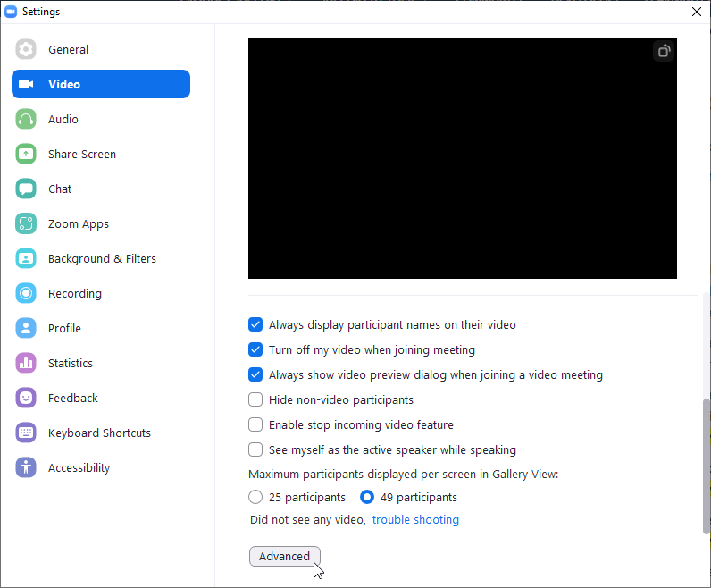Image resolution: width=711 pixels, height=588 pixels.
Task: Disable Turn off my video when joining
Action: tap(255, 350)
